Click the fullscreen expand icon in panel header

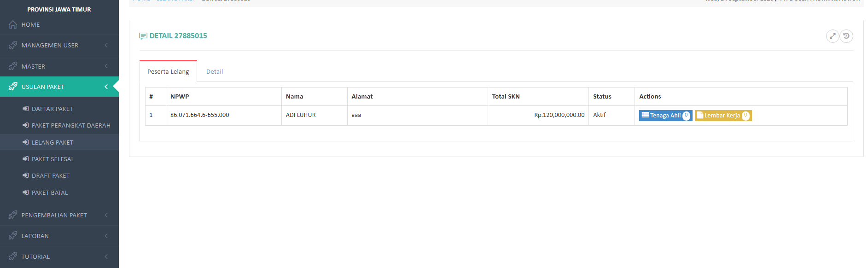pyautogui.click(x=832, y=36)
